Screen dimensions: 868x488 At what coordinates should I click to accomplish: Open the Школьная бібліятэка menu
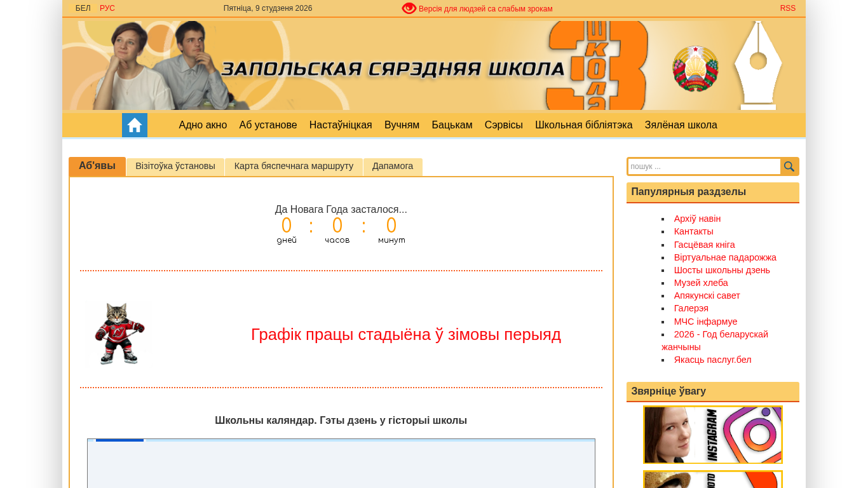(584, 125)
